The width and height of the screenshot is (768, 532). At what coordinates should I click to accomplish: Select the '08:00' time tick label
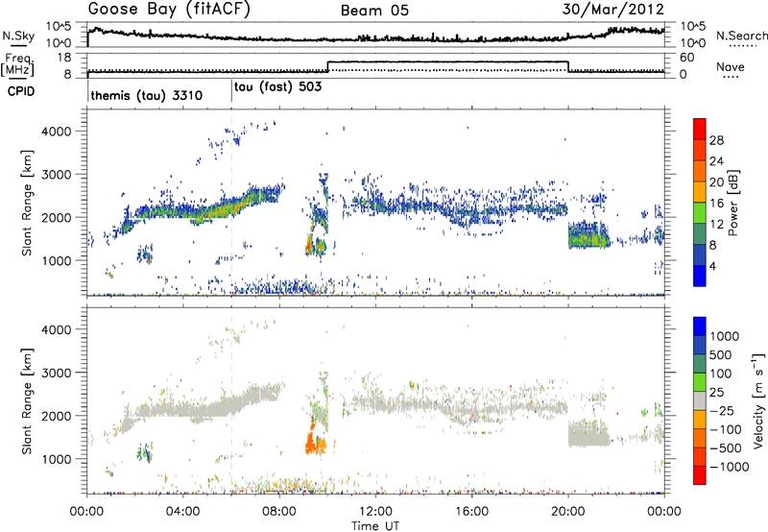[279, 512]
